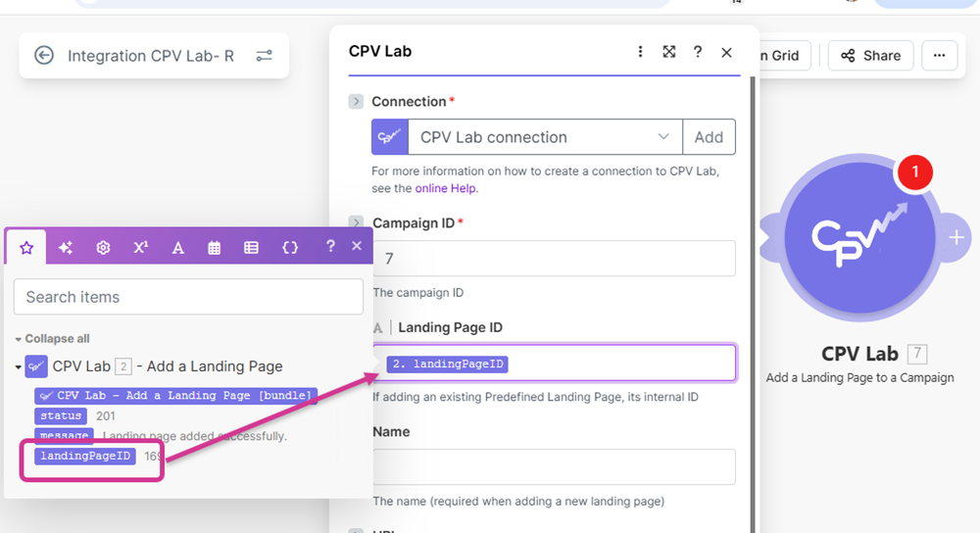
Task: Open the top-right ellipsis more menu
Action: coord(940,56)
